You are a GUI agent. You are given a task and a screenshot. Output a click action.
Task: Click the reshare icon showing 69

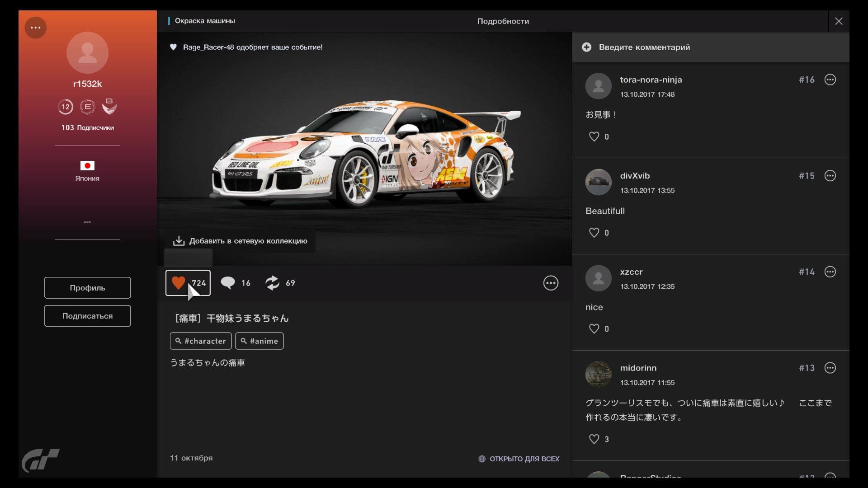272,283
